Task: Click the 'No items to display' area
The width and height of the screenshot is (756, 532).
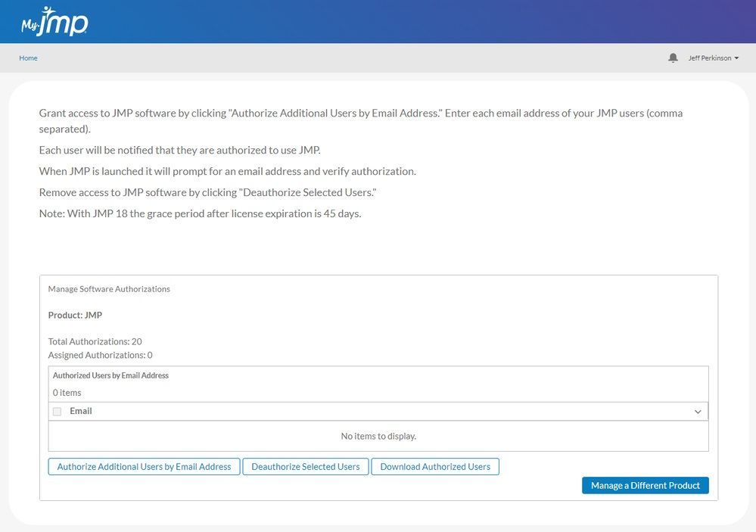Action: pos(378,436)
